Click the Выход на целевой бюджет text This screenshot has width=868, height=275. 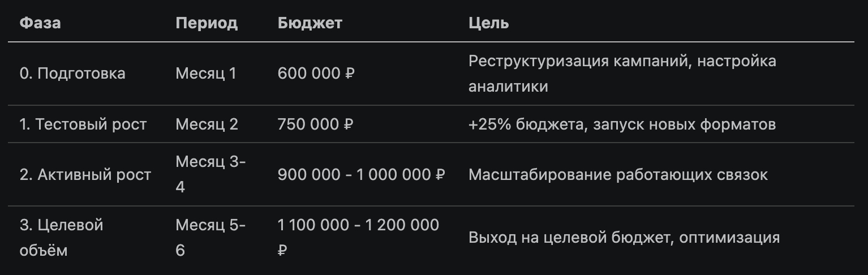pos(624,238)
